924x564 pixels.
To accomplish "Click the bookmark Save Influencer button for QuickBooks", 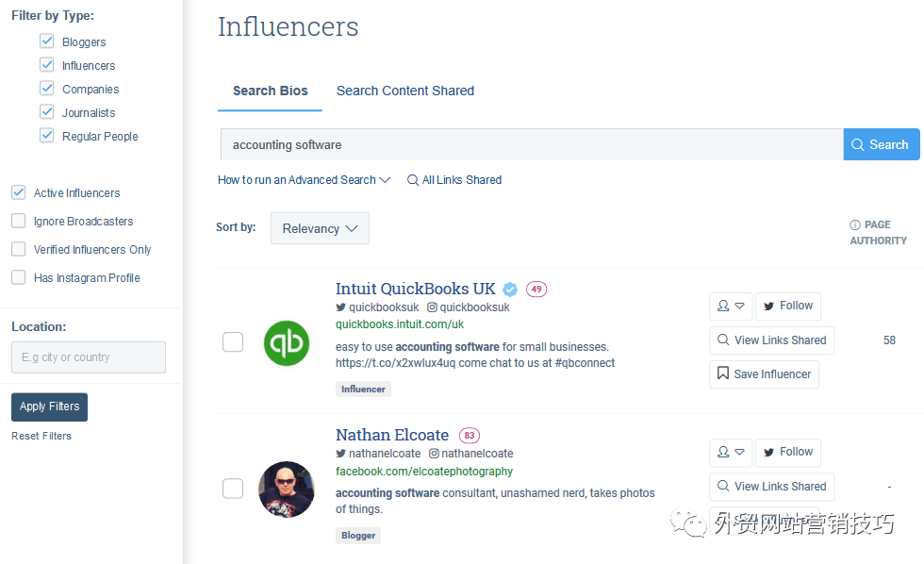I will (765, 374).
